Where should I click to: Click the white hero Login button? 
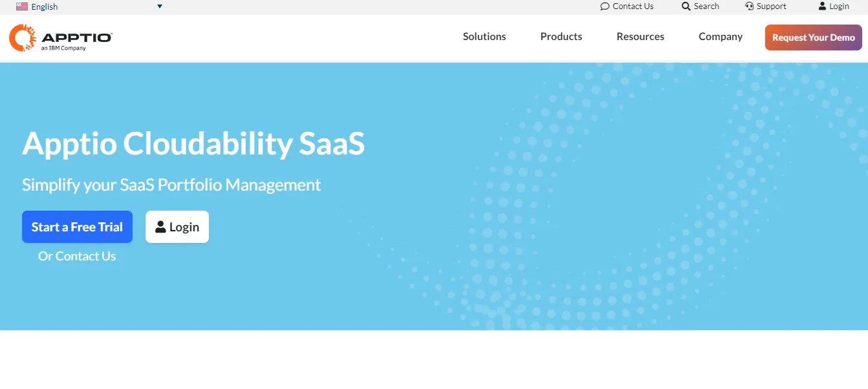(x=177, y=227)
